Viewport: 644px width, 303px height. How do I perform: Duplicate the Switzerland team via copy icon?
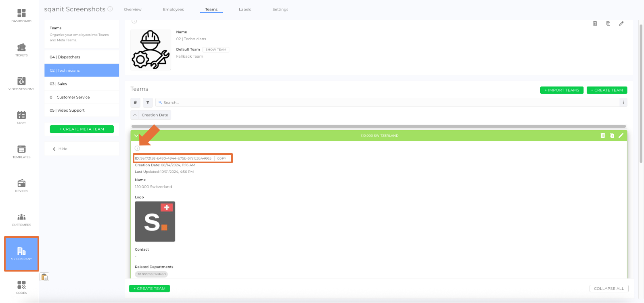click(612, 136)
